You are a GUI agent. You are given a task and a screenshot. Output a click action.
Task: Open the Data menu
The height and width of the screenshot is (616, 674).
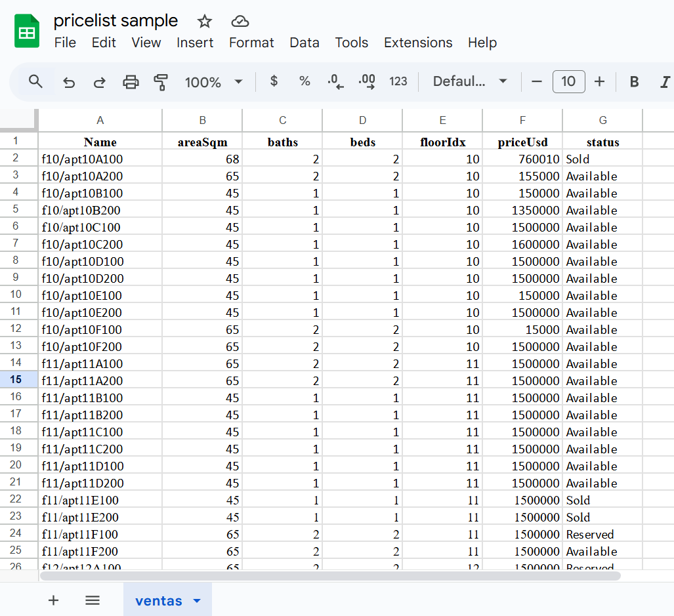(305, 43)
